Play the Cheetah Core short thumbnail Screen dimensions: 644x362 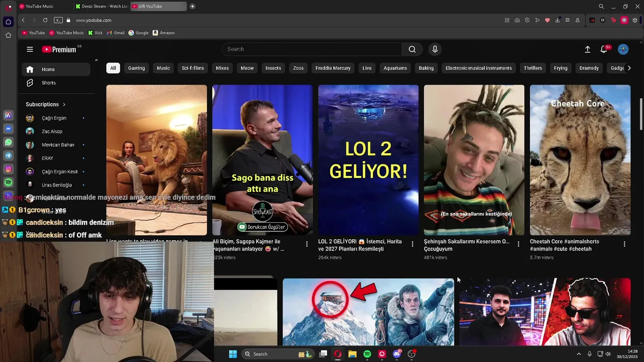point(580,160)
